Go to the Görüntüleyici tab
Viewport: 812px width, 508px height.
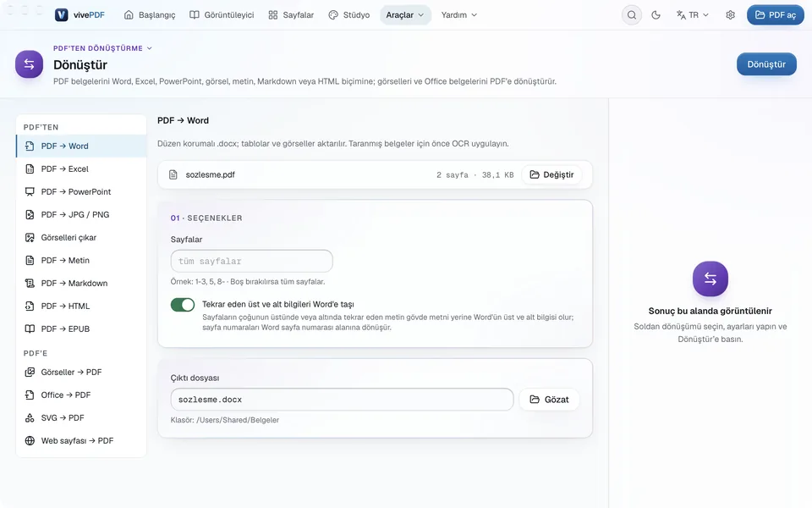(x=222, y=15)
